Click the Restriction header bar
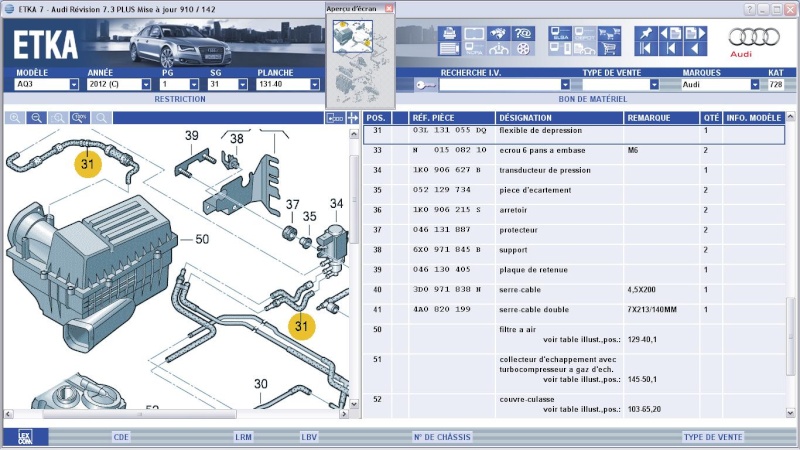This screenshot has width=800, height=450. click(x=180, y=100)
